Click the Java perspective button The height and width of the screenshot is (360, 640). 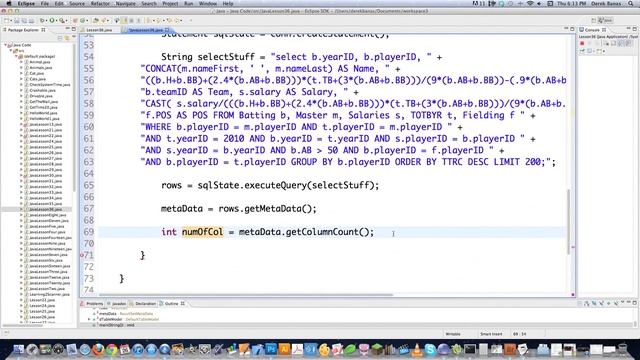tap(605, 20)
